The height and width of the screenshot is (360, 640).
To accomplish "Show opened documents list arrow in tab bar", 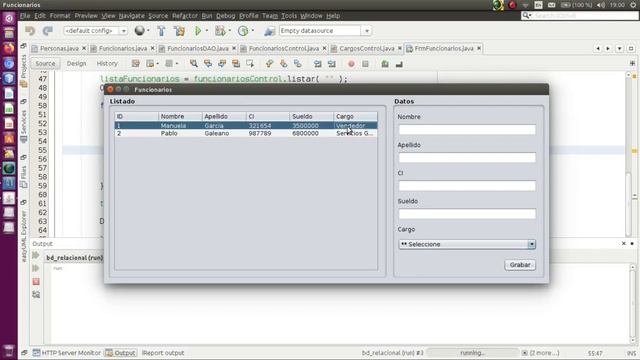I will pos(620,48).
